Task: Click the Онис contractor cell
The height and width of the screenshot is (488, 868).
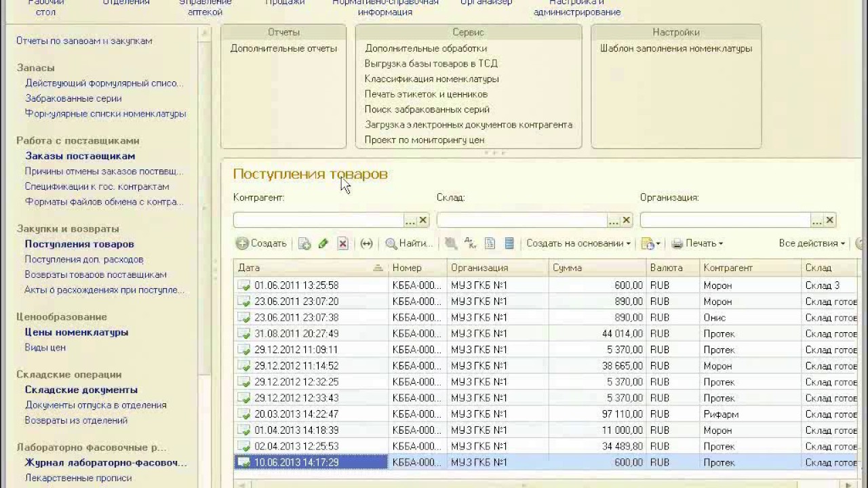Action: pyautogui.click(x=750, y=317)
